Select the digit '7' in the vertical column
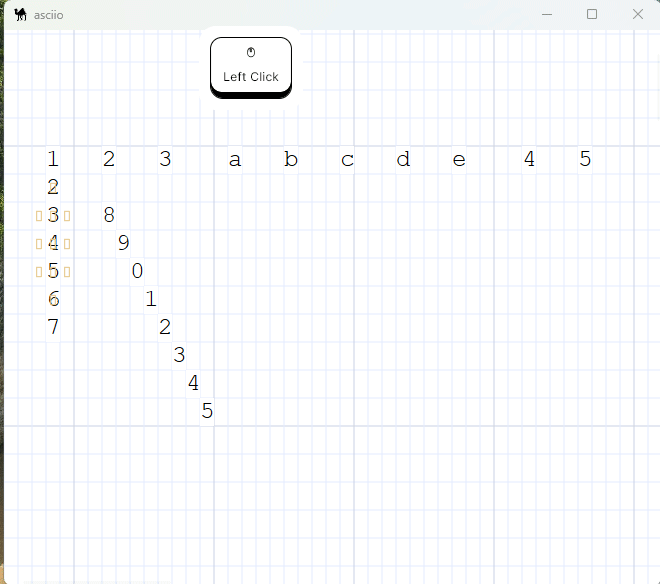 [53, 327]
